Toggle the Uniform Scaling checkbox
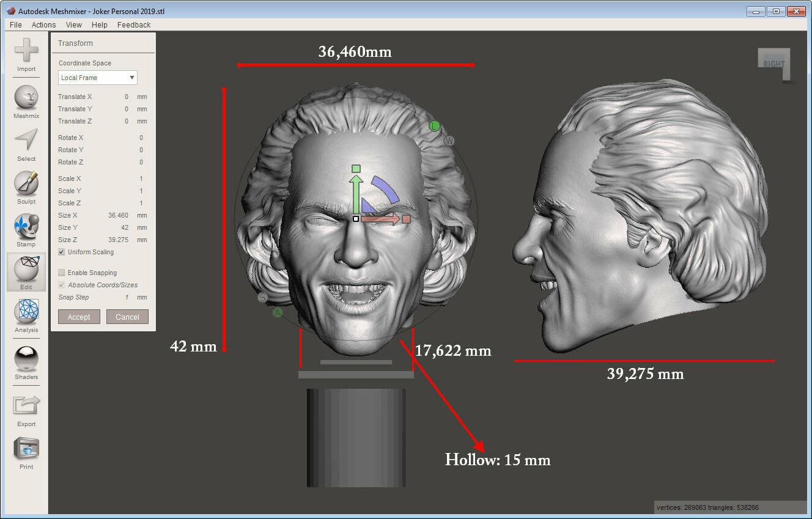This screenshot has width=812, height=519. pyautogui.click(x=62, y=252)
